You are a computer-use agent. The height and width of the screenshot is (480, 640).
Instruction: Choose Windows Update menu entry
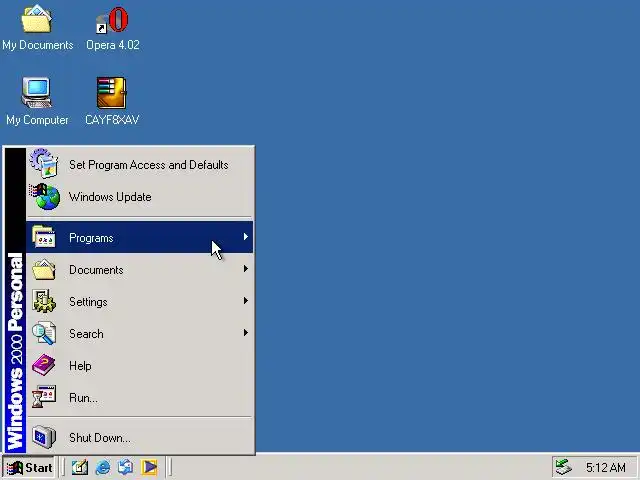point(140,197)
